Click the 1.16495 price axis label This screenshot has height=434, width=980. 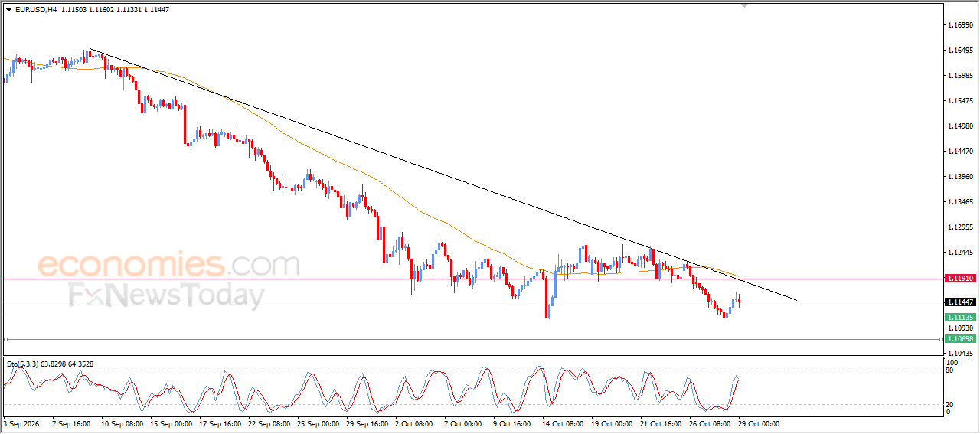[x=959, y=51]
